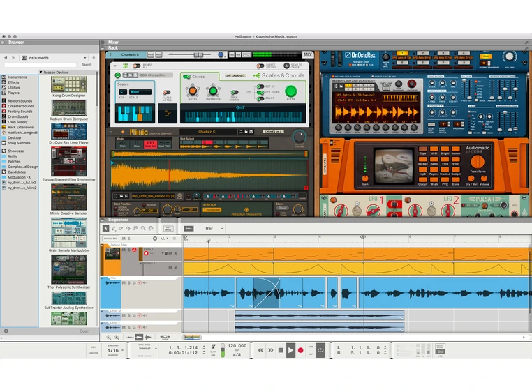Toggle monitoring speaker on the Vox track

point(145,282)
